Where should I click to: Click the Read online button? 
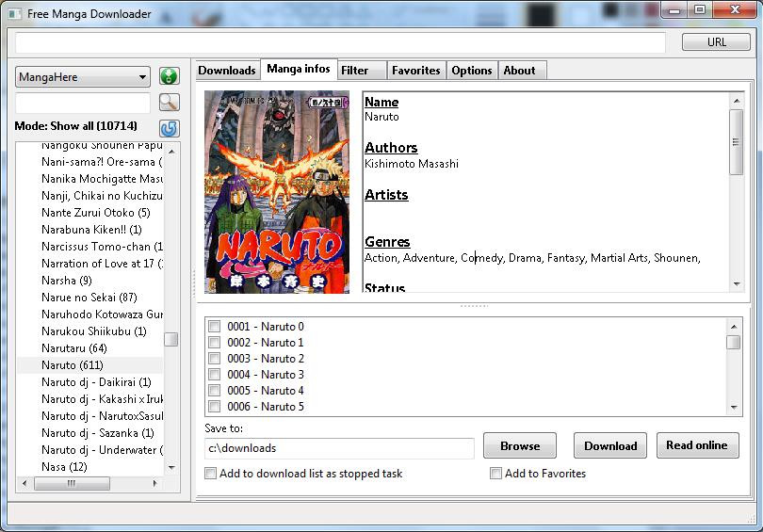coord(697,445)
